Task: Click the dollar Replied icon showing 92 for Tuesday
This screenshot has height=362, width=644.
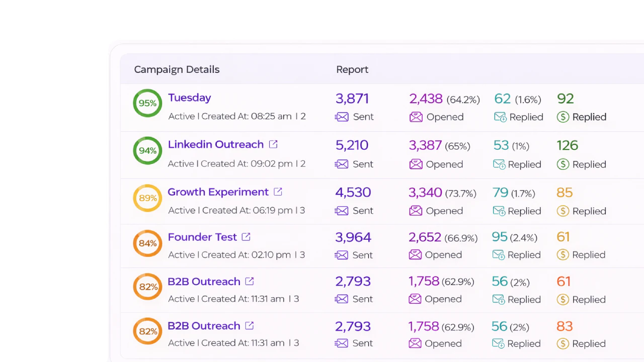Action: coord(562,117)
